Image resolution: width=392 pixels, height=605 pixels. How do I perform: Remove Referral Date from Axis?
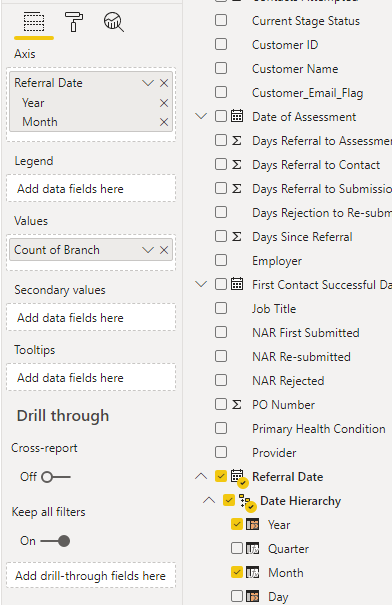[x=164, y=83]
